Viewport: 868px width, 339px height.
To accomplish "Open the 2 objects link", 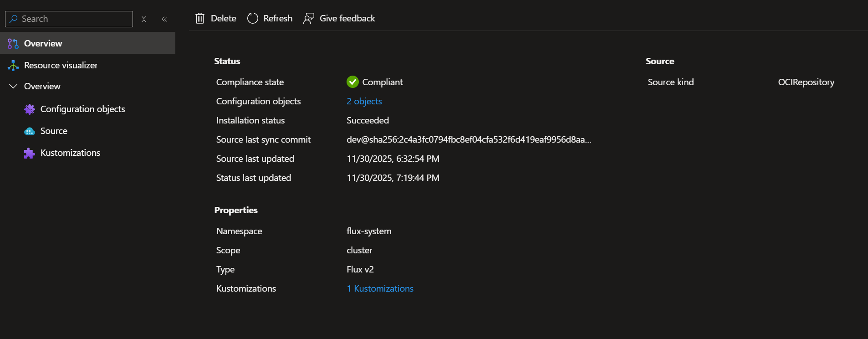I will 364,101.
